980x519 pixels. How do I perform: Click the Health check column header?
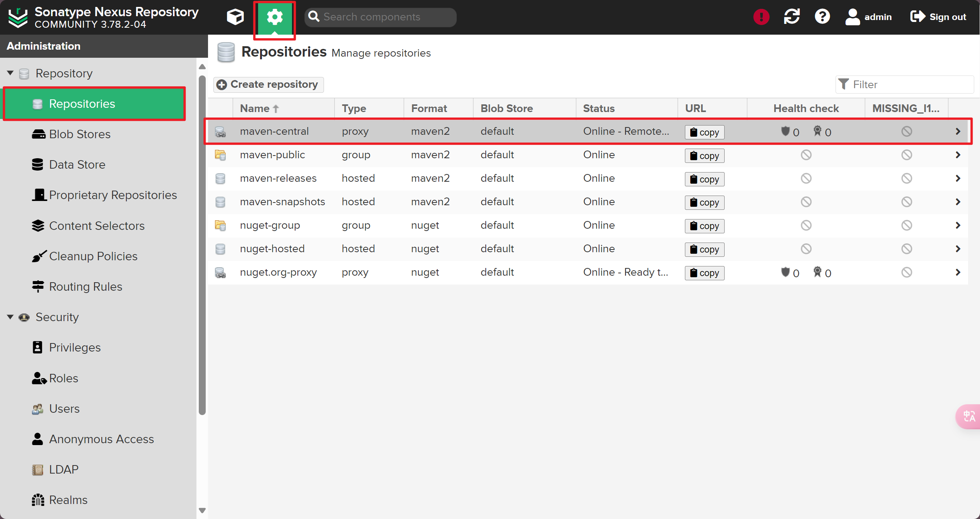(x=806, y=109)
